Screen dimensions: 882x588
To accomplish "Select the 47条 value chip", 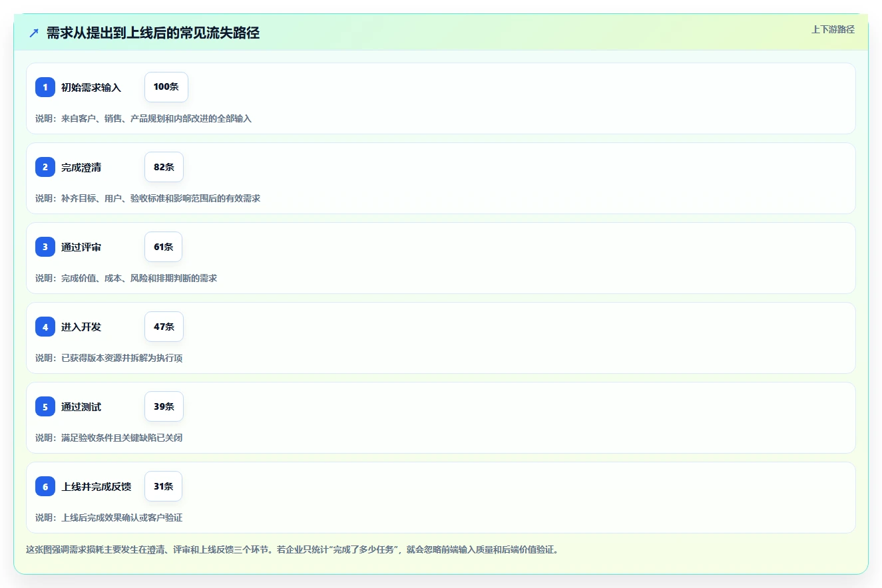I will [x=164, y=327].
